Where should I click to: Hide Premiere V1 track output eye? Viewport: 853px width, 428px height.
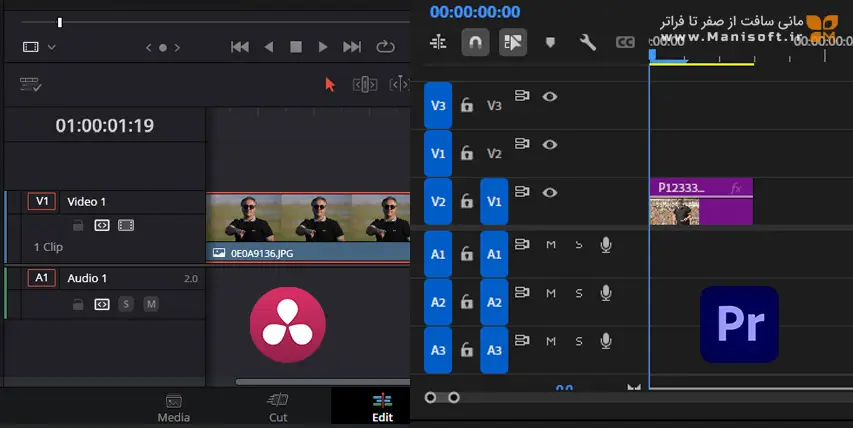(x=550, y=193)
